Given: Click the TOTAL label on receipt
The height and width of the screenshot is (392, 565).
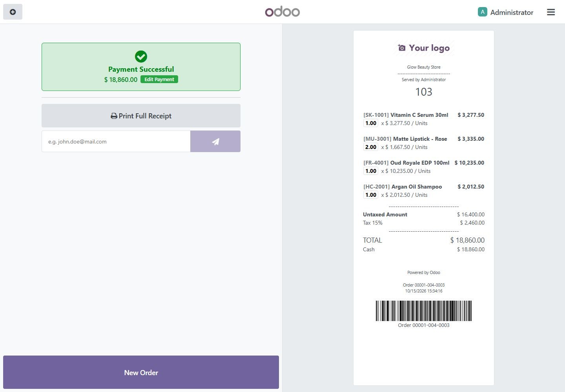Looking at the screenshot, I should point(372,240).
